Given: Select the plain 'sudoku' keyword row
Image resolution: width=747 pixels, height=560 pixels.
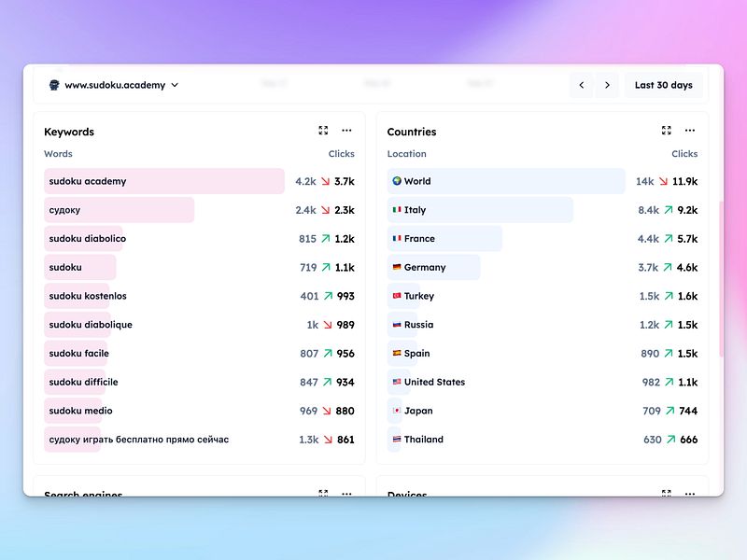Looking at the screenshot, I should click(x=199, y=267).
